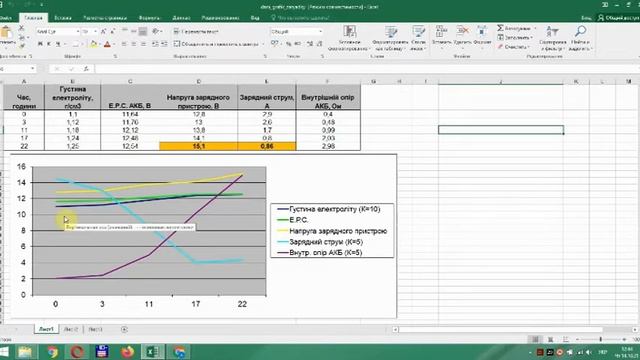The image size is (640, 360).
Task: Click the Excel icon in the taskbar
Action: (153, 352)
